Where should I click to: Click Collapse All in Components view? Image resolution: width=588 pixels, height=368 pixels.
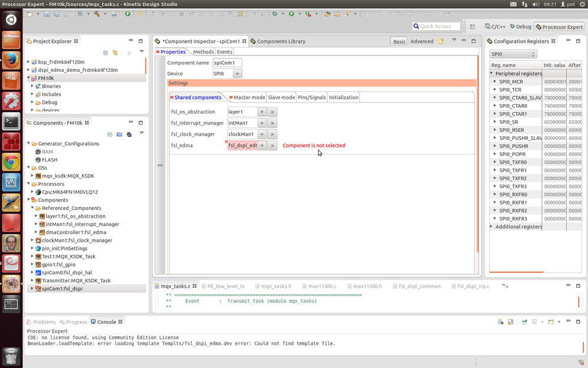coord(110,134)
